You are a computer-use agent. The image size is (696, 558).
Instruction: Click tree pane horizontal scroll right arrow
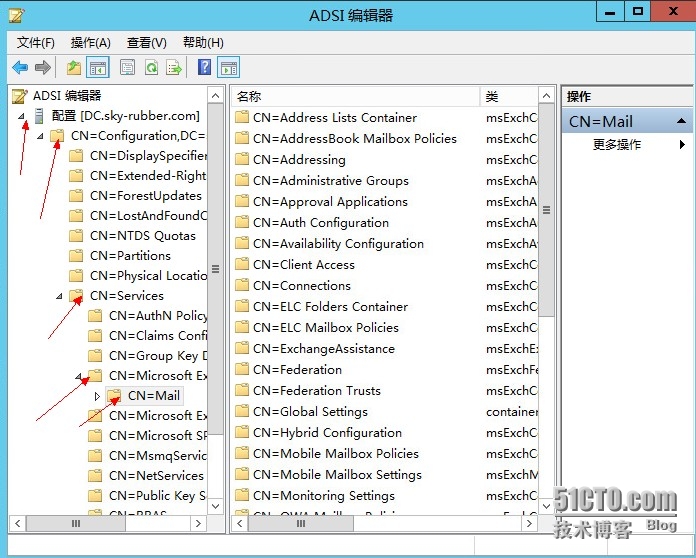click(198, 523)
